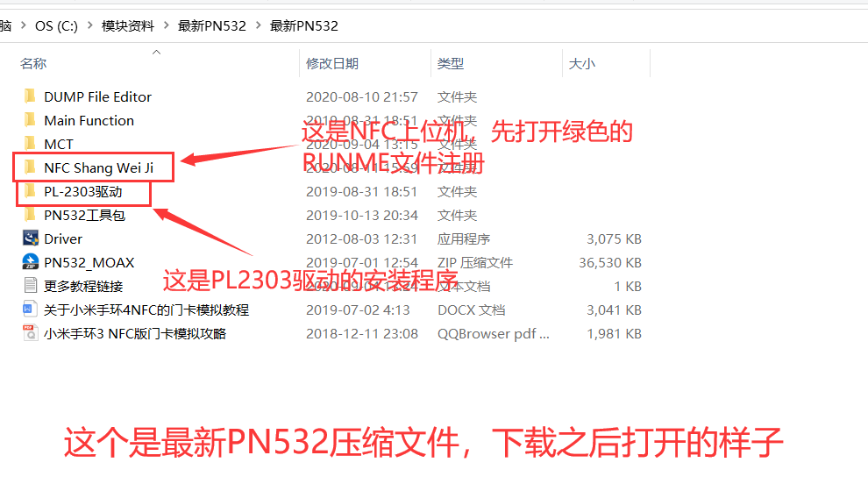Click the 1,981 KB size cell

coord(614,334)
